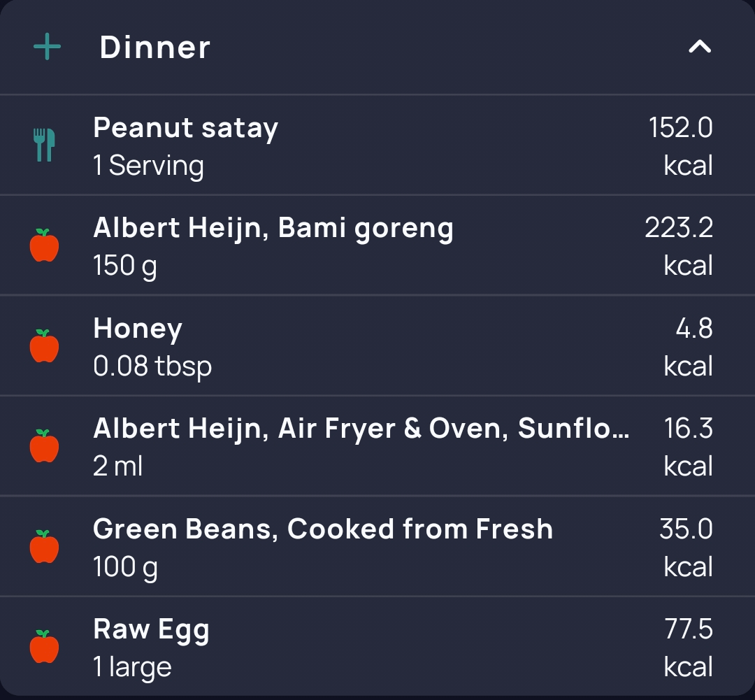The height and width of the screenshot is (700, 755).
Task: Click the Dinner section title
Action: (x=154, y=48)
